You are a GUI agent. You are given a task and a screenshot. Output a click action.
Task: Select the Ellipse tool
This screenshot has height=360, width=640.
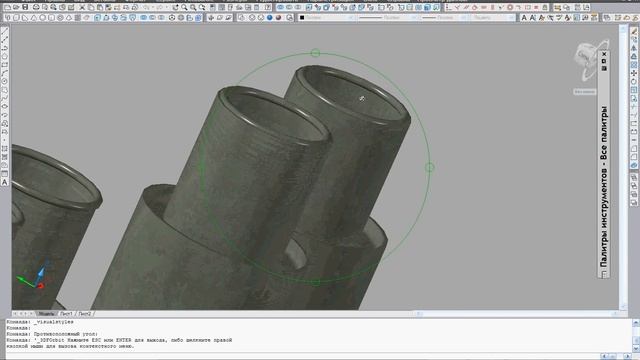pyautogui.click(x=4, y=106)
